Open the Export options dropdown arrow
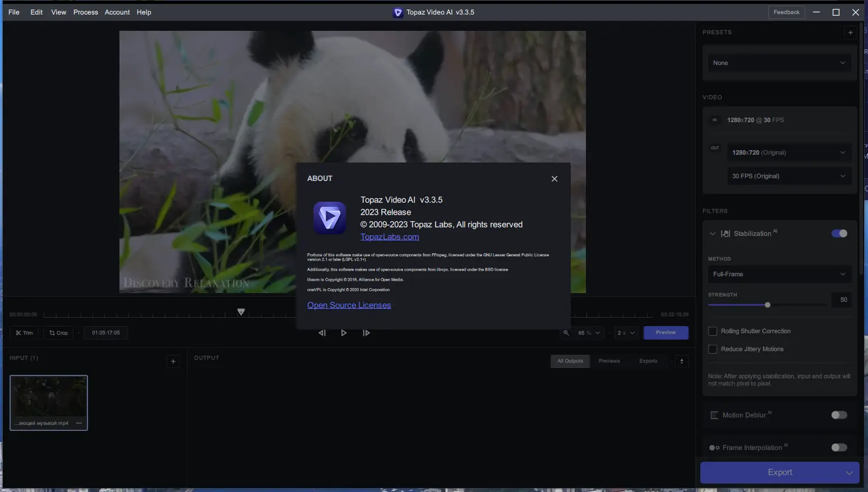 click(x=849, y=473)
